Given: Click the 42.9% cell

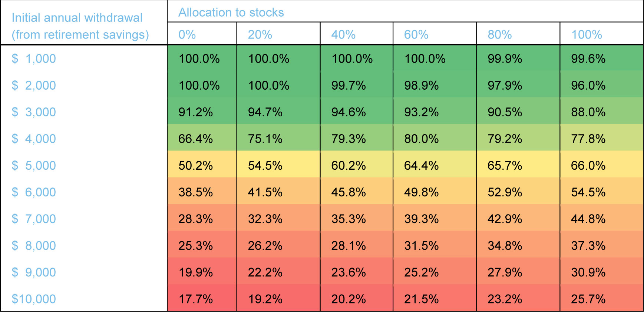Looking at the screenshot, I should 505,219.
